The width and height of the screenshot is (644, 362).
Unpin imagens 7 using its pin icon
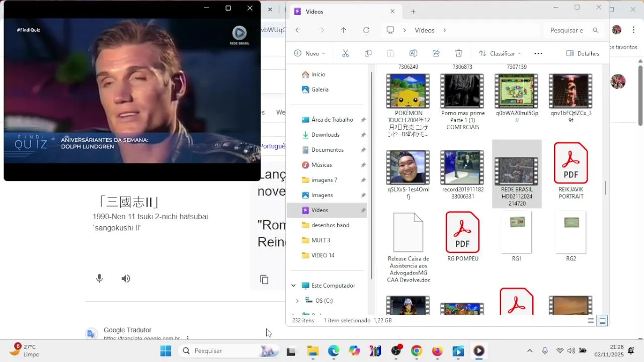[363, 180]
